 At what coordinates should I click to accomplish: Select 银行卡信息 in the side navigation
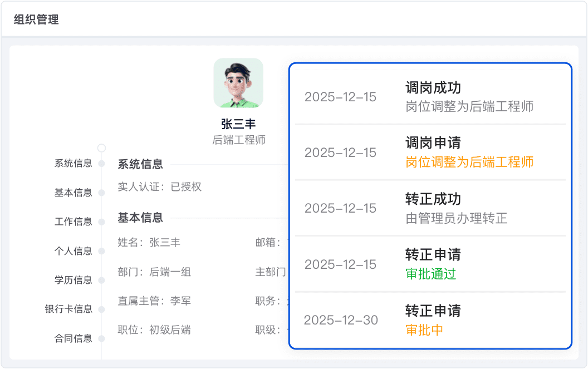click(68, 309)
